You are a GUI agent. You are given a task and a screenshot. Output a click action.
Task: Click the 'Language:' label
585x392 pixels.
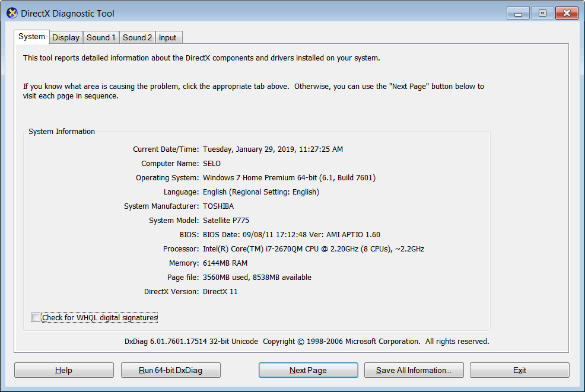(182, 192)
